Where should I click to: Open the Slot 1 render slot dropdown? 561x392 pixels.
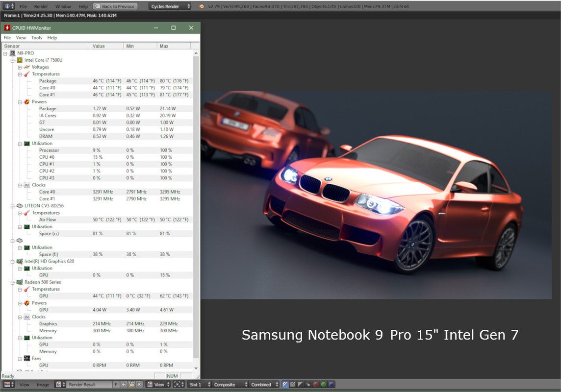(200, 385)
